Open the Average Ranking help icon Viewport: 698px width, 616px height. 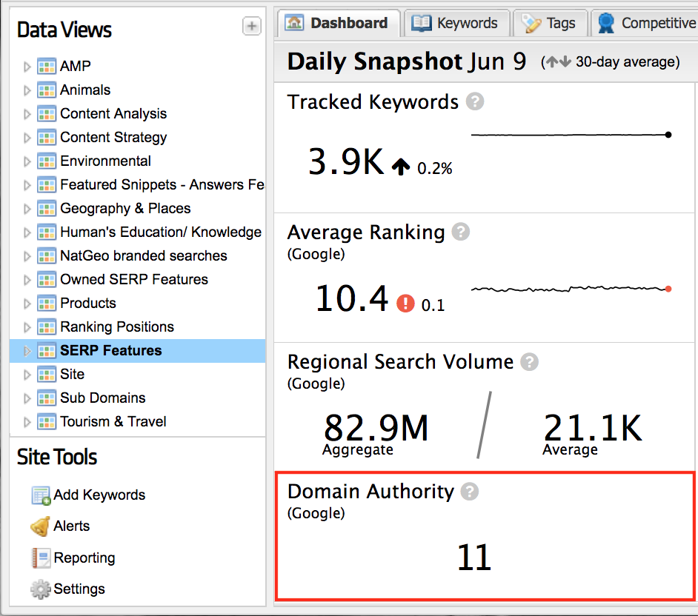[x=461, y=232]
